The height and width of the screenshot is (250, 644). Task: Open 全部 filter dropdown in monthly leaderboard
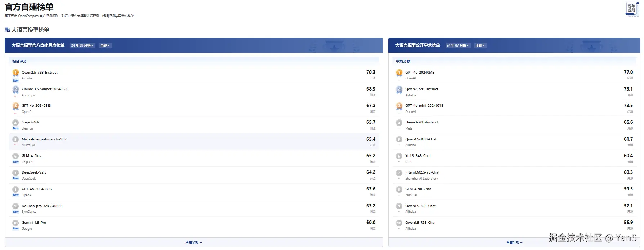tap(105, 45)
